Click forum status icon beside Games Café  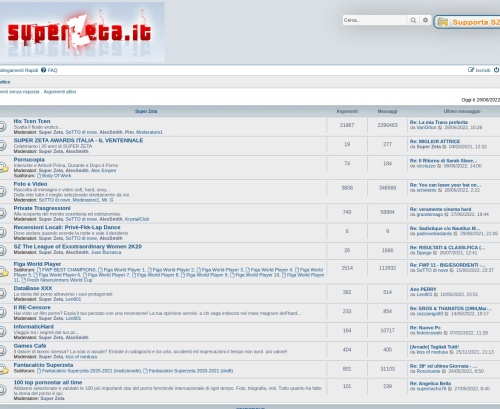click(x=2, y=350)
